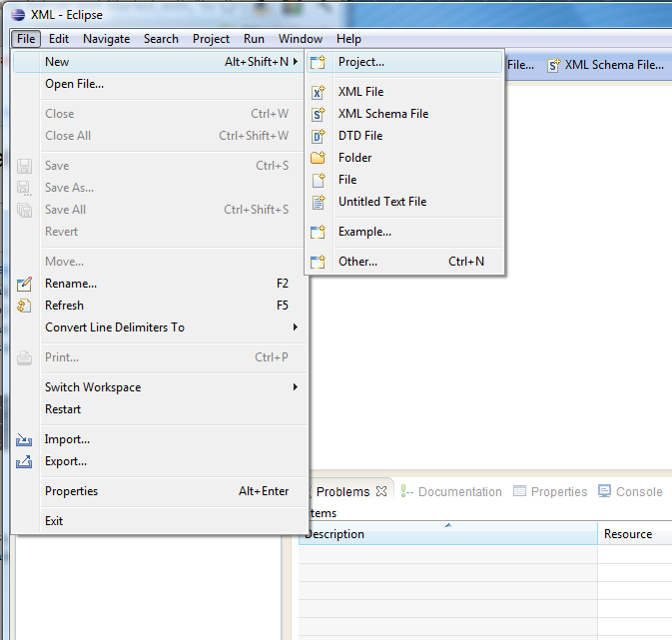Open the Edit menu
This screenshot has width=672, height=640.
click(x=59, y=39)
